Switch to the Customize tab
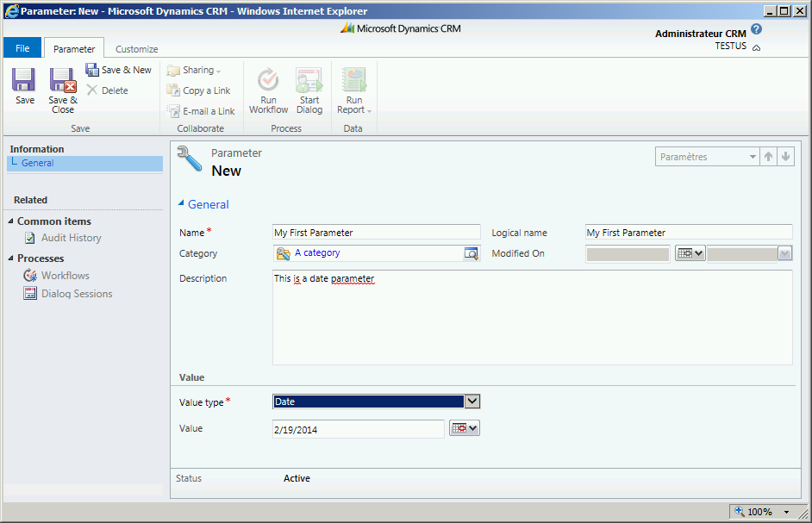 pyautogui.click(x=136, y=49)
